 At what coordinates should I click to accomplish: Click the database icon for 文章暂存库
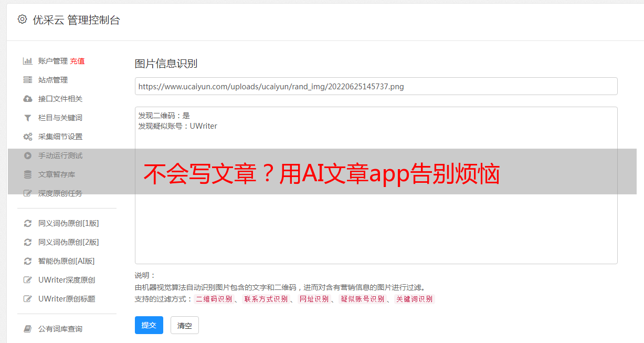tap(28, 174)
